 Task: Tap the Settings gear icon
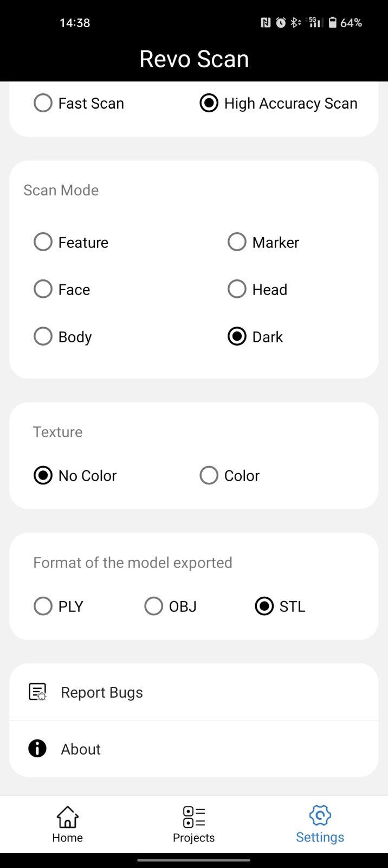point(320,815)
